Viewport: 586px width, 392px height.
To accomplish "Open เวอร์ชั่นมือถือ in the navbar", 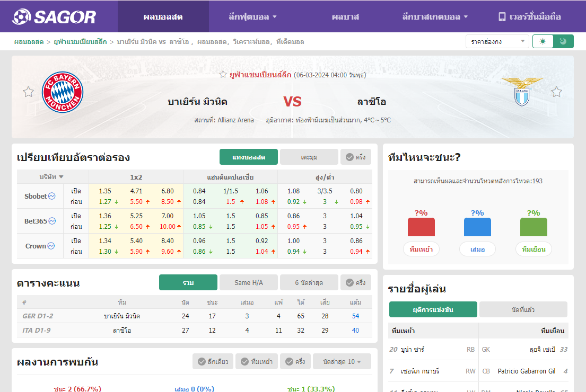I will (530, 17).
